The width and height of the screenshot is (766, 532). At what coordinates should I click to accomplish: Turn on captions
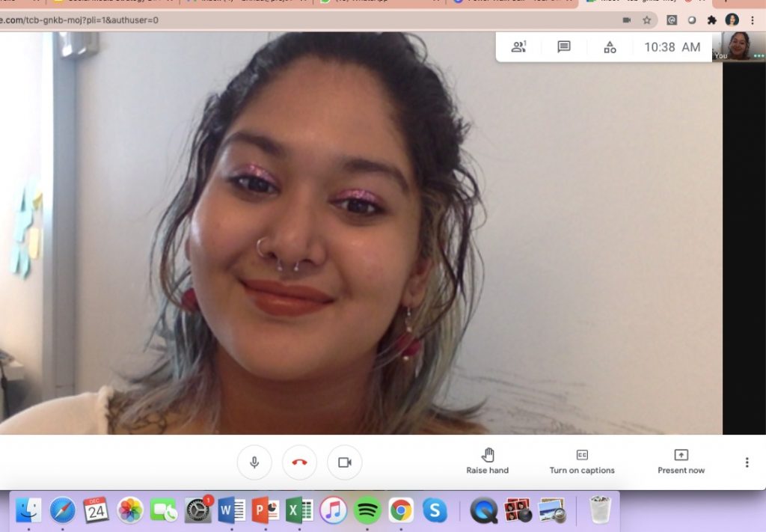coord(582,462)
